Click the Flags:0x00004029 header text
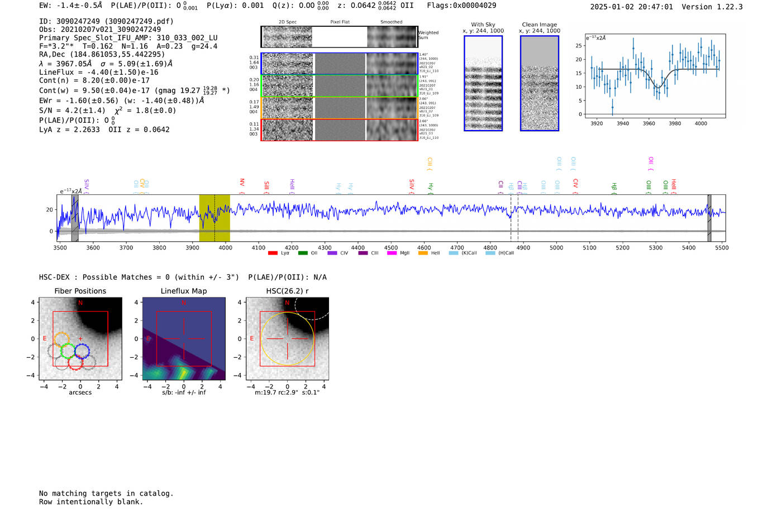 pyautogui.click(x=461, y=6)
